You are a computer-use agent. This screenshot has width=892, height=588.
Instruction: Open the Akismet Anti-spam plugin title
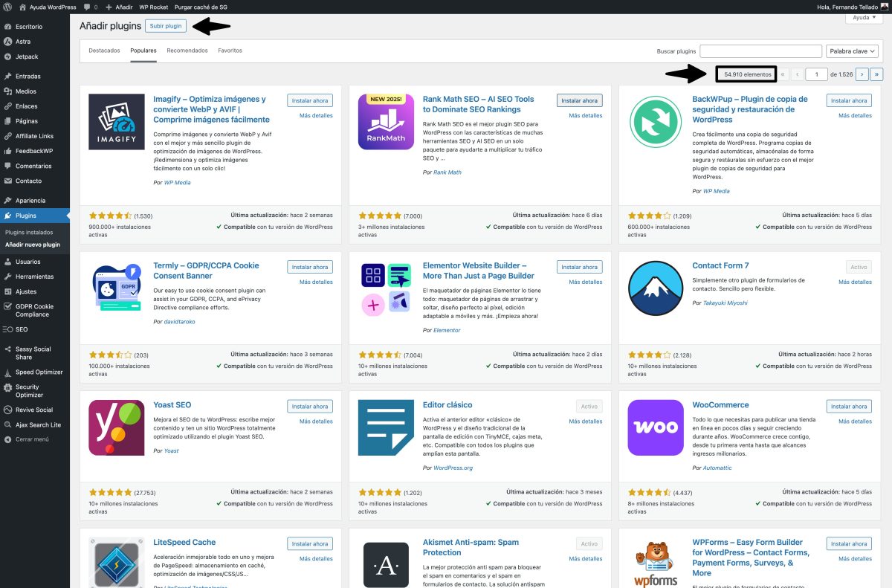tap(471, 547)
